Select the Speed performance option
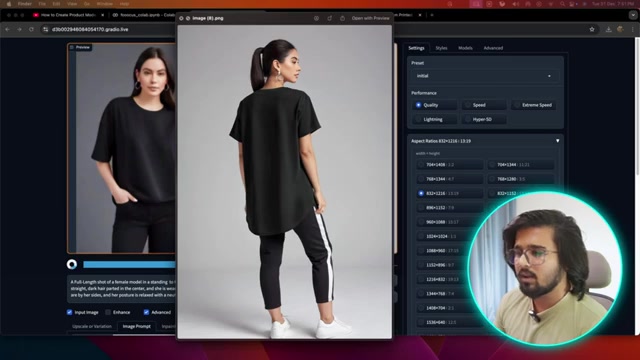The image size is (640, 360). pyautogui.click(x=484, y=105)
